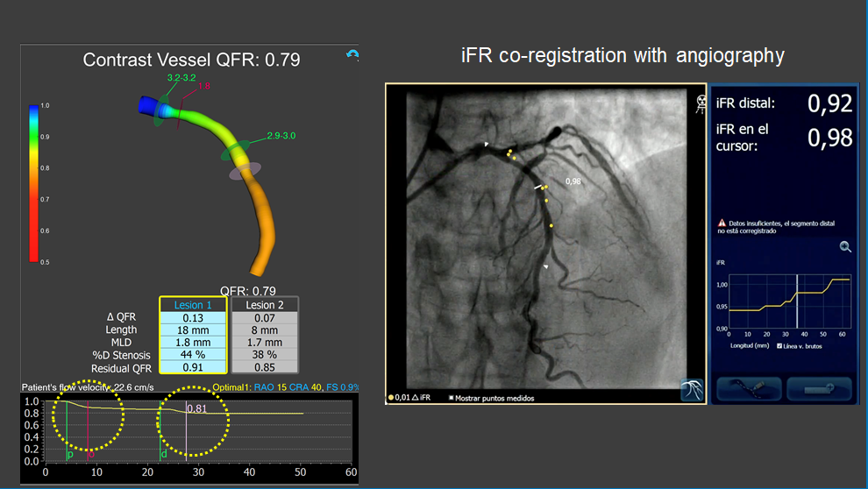Select the Lesion 2 column header
The height and width of the screenshot is (489, 868).
pos(264,304)
